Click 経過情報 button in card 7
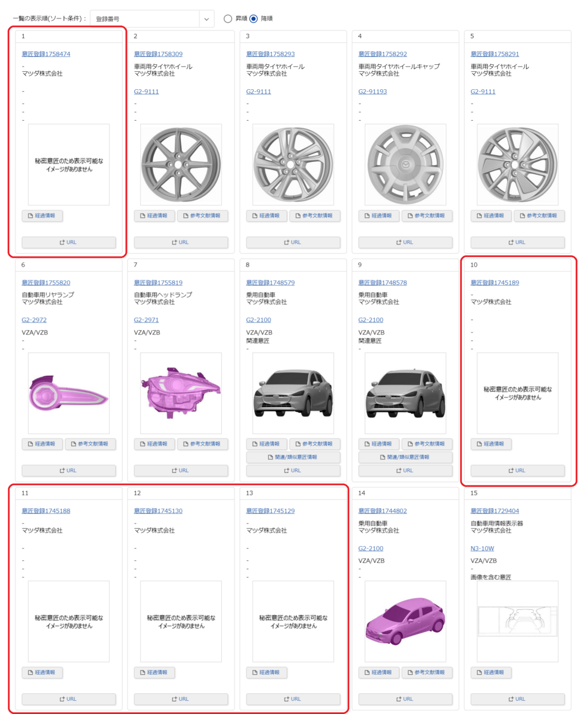This screenshot has height=714, width=588. point(155,444)
